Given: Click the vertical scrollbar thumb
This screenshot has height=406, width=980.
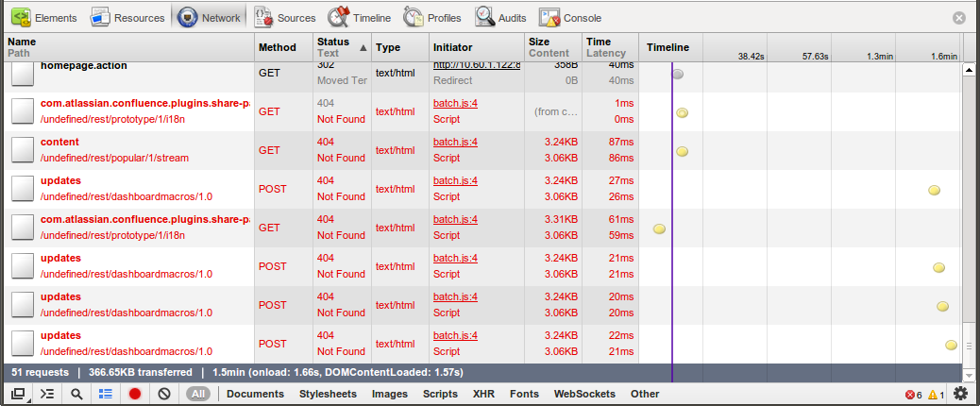Looking at the screenshot, I should click(x=970, y=346).
